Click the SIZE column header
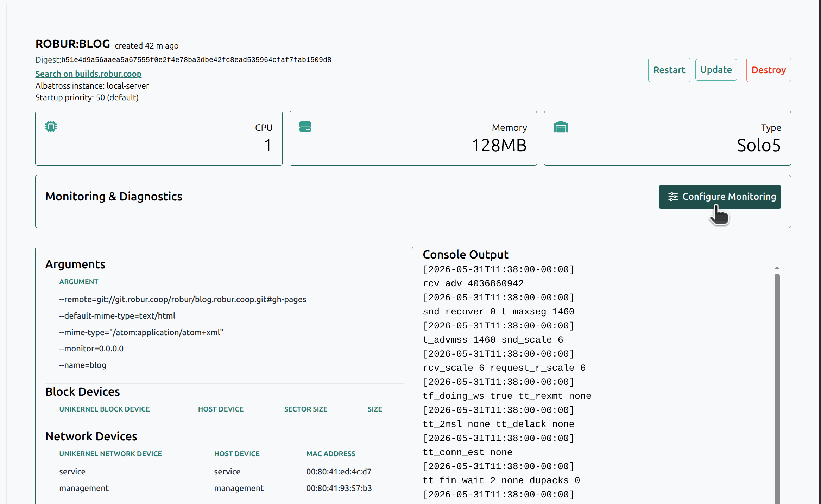This screenshot has width=821, height=504. 375,409
